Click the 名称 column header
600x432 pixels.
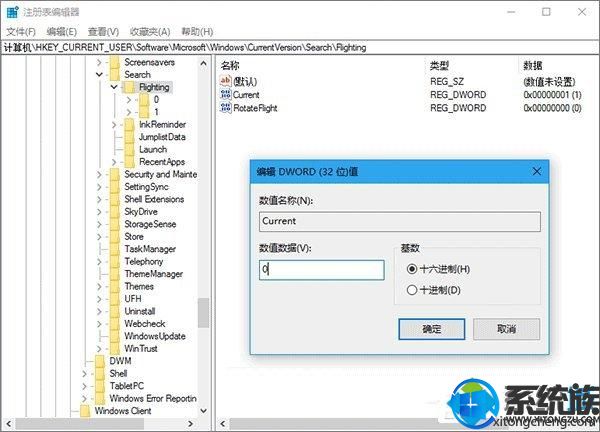230,66
